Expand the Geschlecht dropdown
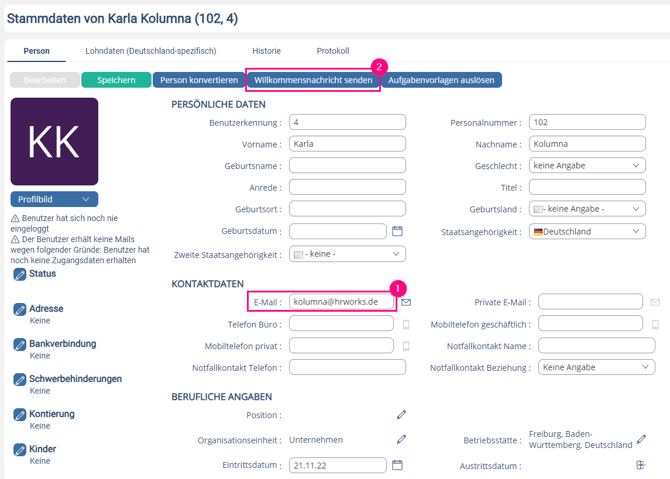Image resolution: width=670 pixels, height=479 pixels. click(587, 166)
